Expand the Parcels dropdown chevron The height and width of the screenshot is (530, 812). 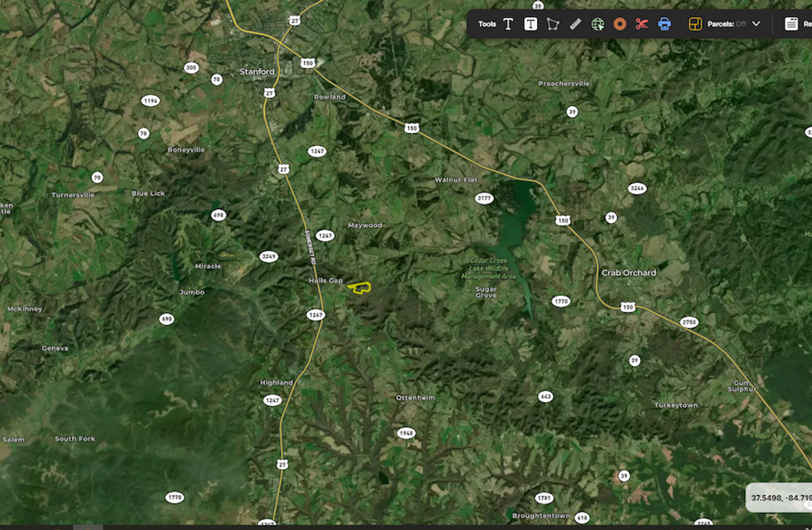pyautogui.click(x=756, y=24)
